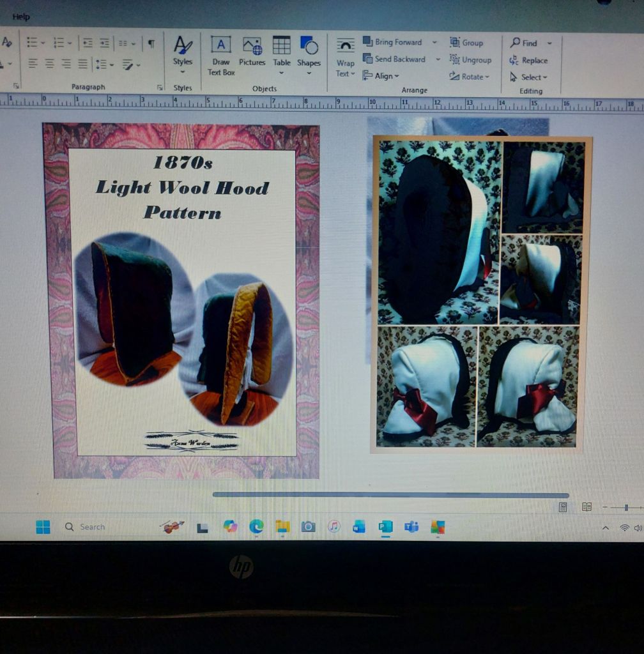Switch to two-page spread view
644x654 pixels.
586,507
